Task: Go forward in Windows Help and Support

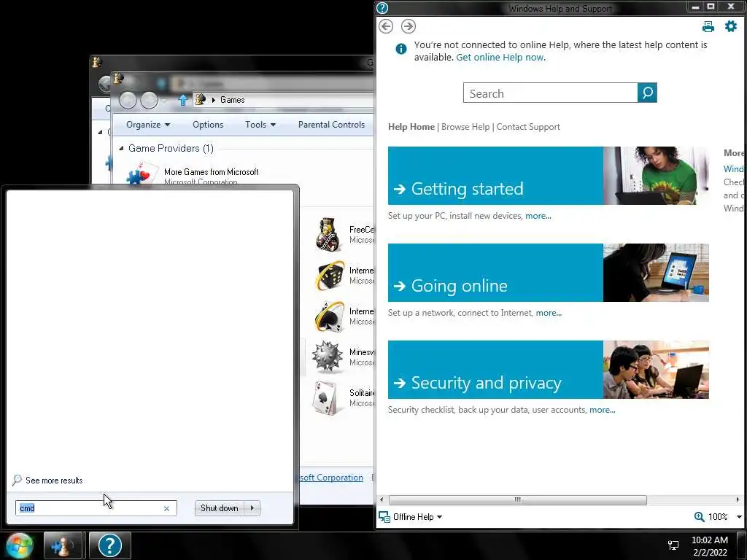Action: click(x=409, y=26)
